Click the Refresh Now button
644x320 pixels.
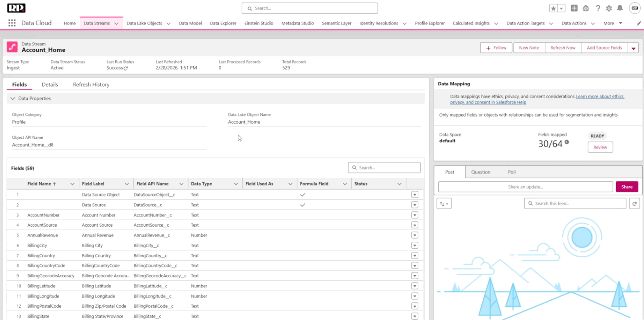tap(563, 48)
